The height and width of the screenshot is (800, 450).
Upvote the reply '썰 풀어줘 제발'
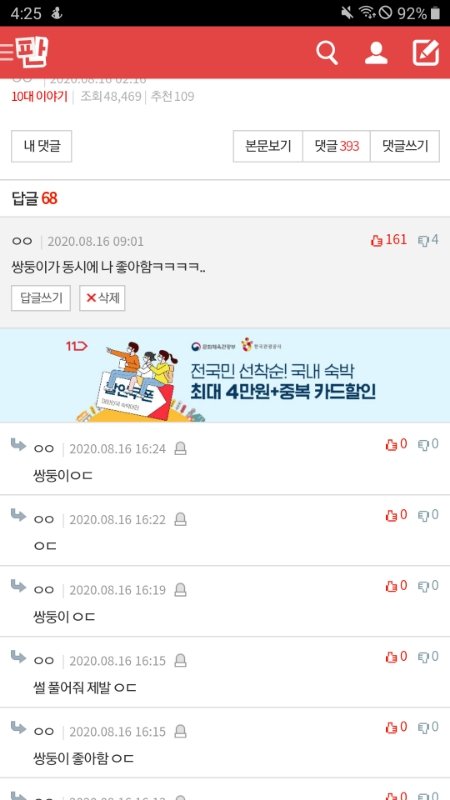(396, 657)
